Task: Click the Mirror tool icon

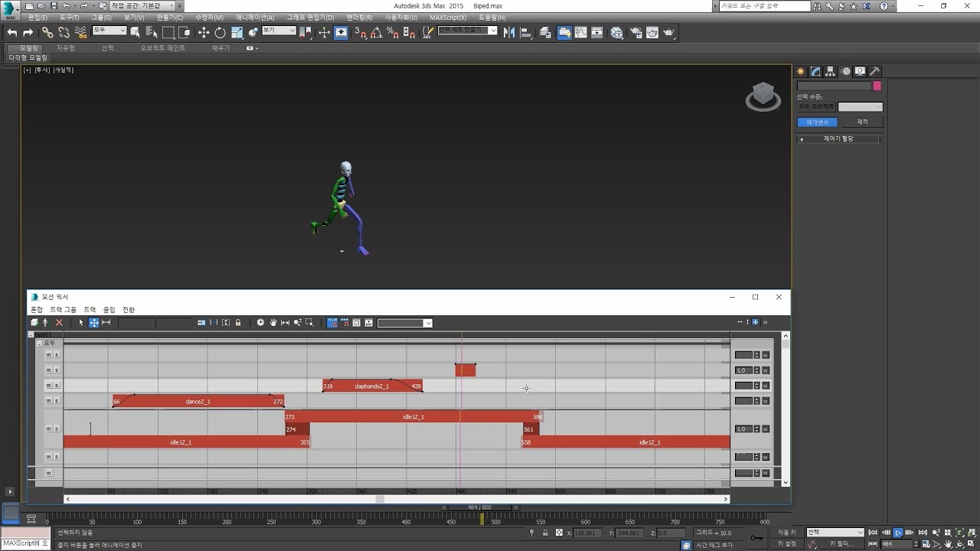Action: (x=509, y=33)
